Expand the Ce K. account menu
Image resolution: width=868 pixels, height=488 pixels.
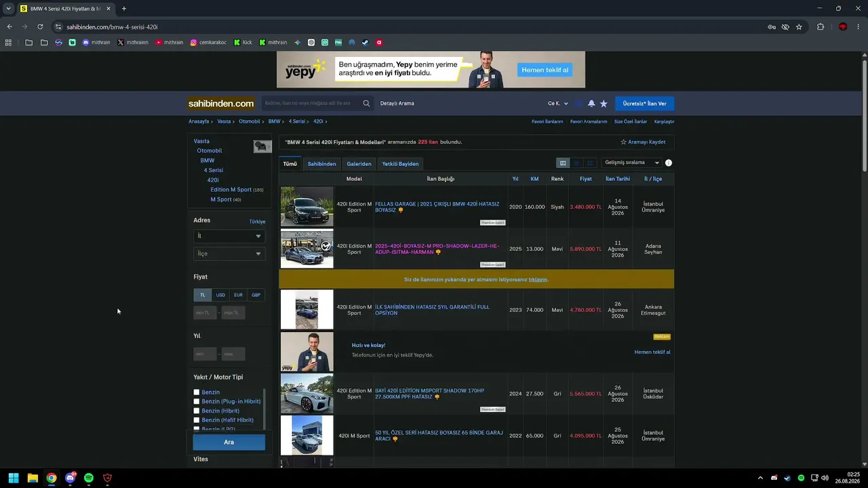tap(558, 104)
